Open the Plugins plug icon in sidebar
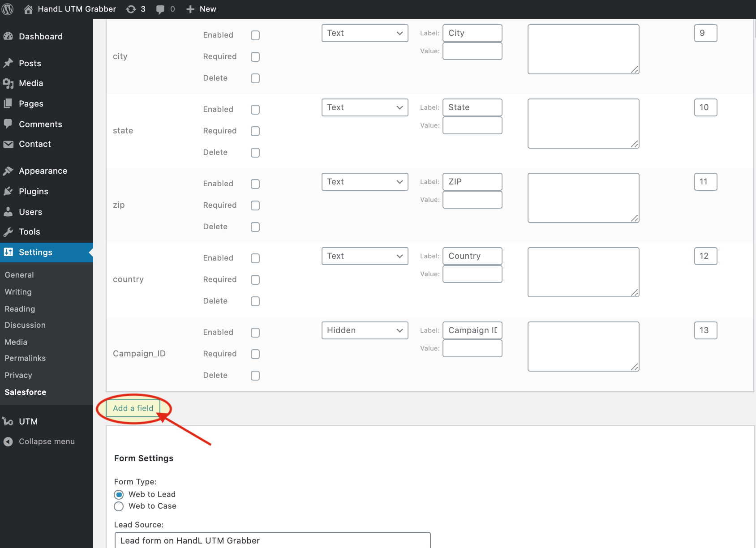The image size is (756, 548). 8,191
